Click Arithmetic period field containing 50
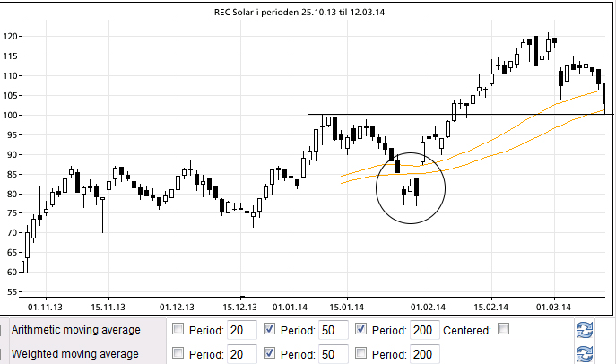Viewport: 616px width, 364px height. tap(334, 330)
